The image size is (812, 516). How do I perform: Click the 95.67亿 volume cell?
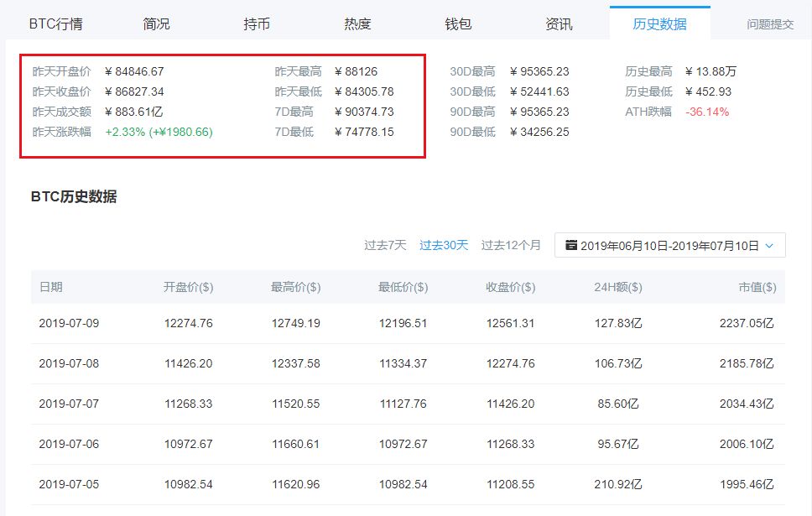click(617, 444)
